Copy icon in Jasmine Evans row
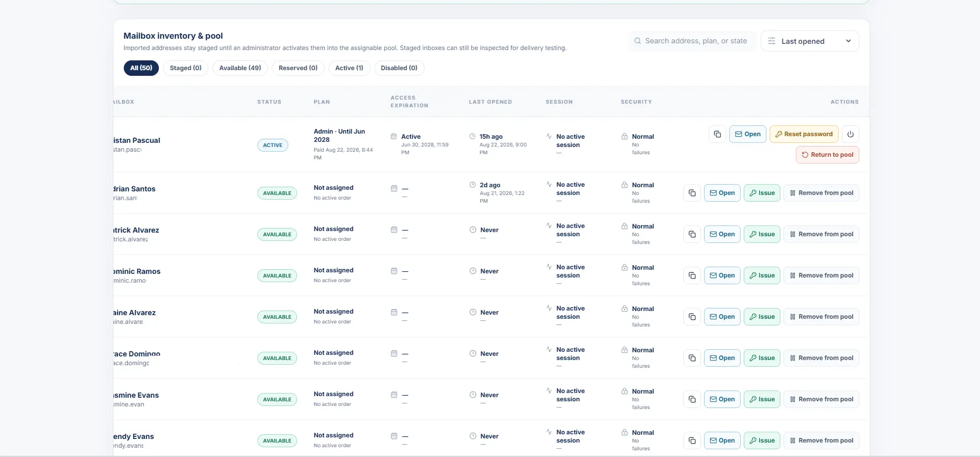This screenshot has height=457, width=980. [x=692, y=399]
